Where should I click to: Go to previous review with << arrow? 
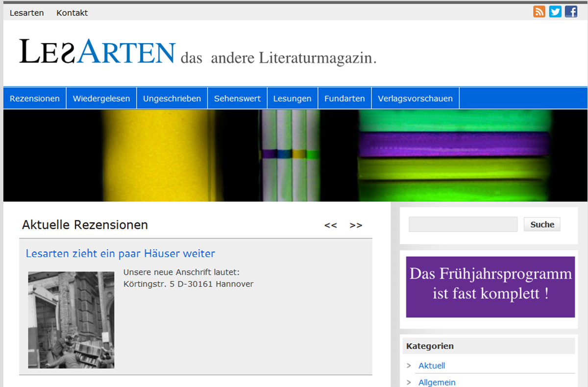(331, 225)
